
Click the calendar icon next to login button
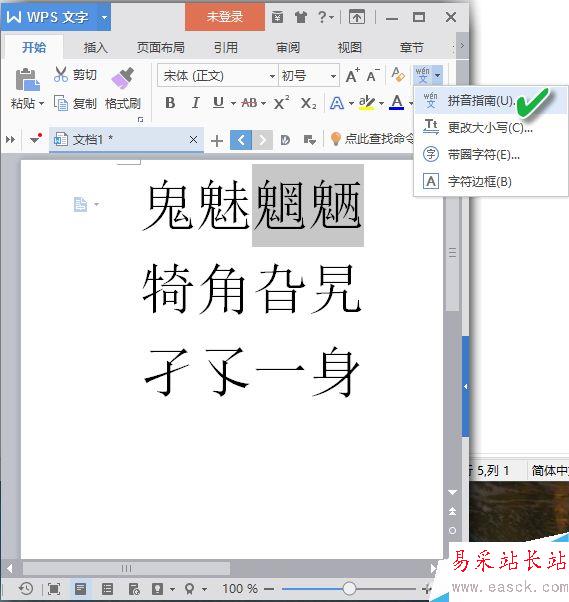point(277,17)
